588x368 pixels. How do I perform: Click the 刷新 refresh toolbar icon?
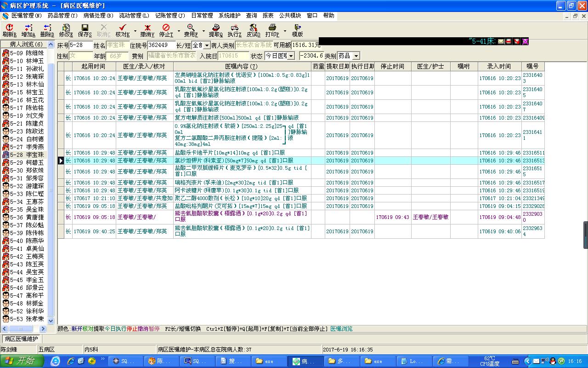pyautogui.click(x=9, y=28)
